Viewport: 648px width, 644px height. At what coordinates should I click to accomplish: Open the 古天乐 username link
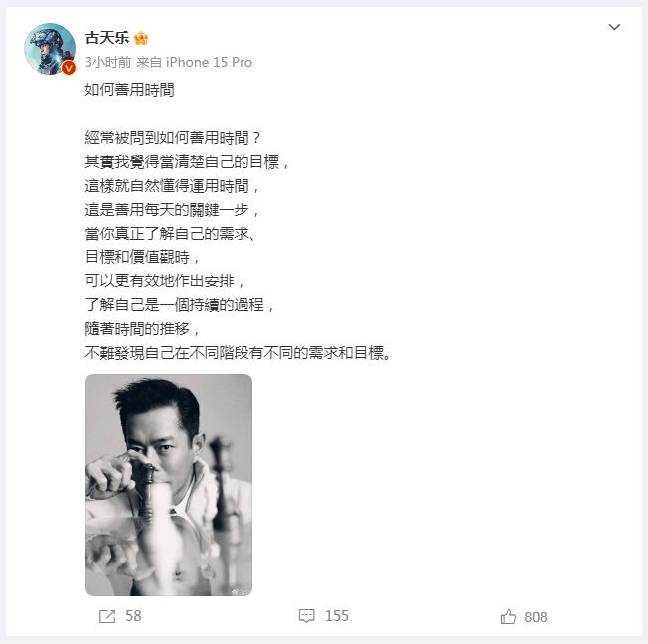[107, 38]
